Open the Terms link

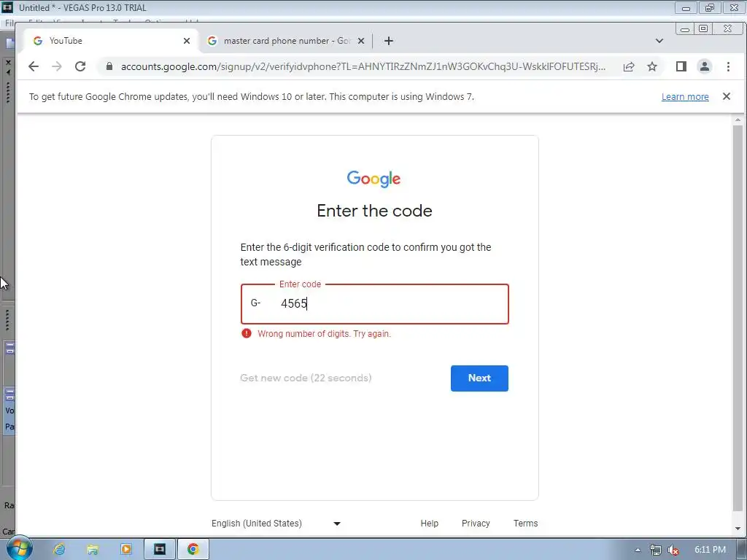click(x=525, y=524)
